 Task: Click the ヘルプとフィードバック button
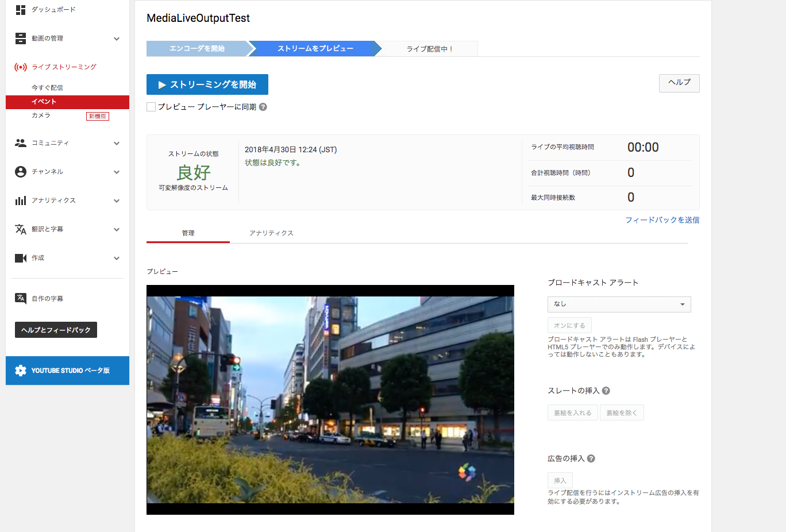point(56,330)
